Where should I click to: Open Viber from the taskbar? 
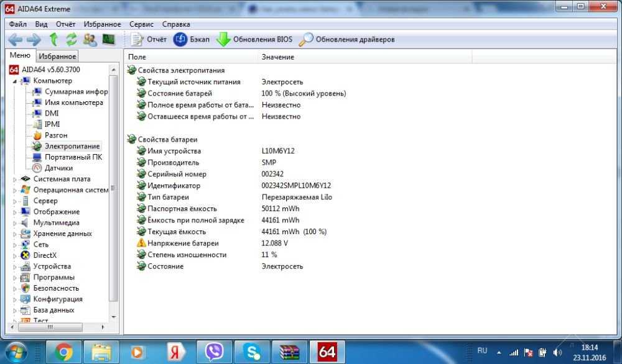coord(214,352)
